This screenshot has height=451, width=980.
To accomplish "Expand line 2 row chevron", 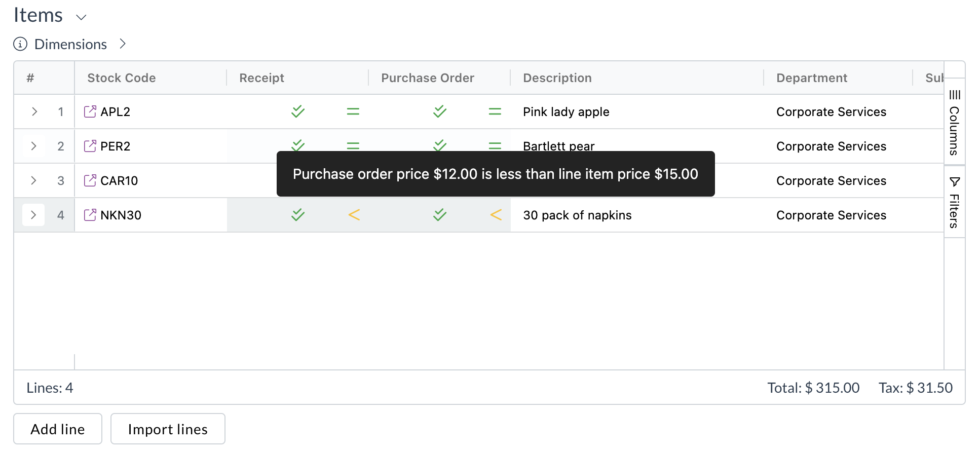I will tap(34, 146).
